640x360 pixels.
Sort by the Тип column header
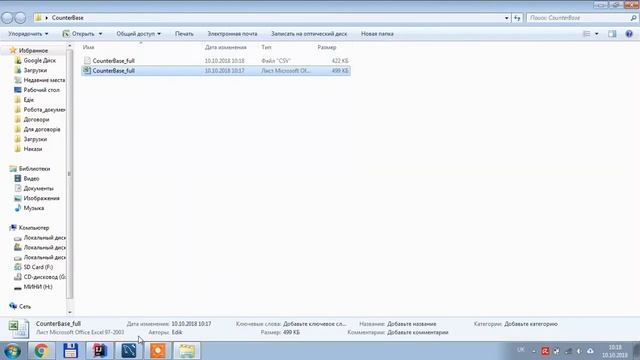pos(266,47)
